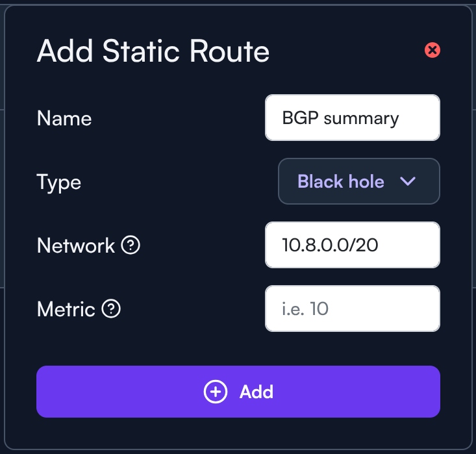Click the Name field label
This screenshot has height=454, width=476.
64,118
